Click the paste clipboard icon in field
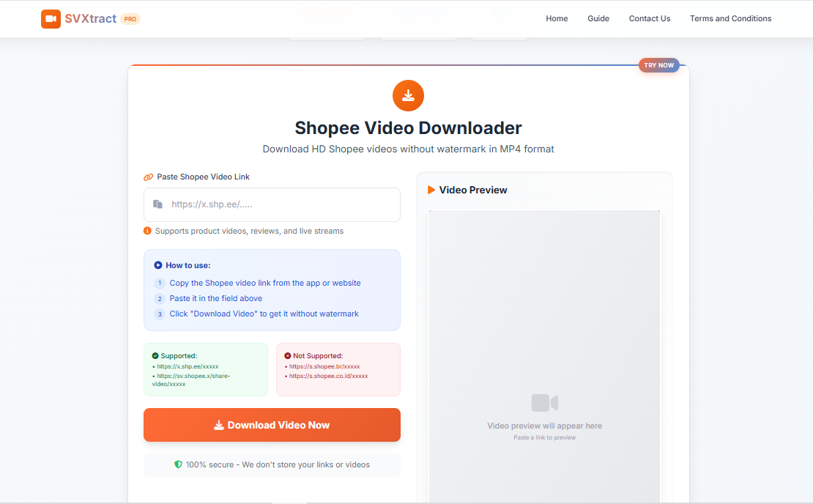Viewport: 813px width, 504px height. pyautogui.click(x=157, y=204)
